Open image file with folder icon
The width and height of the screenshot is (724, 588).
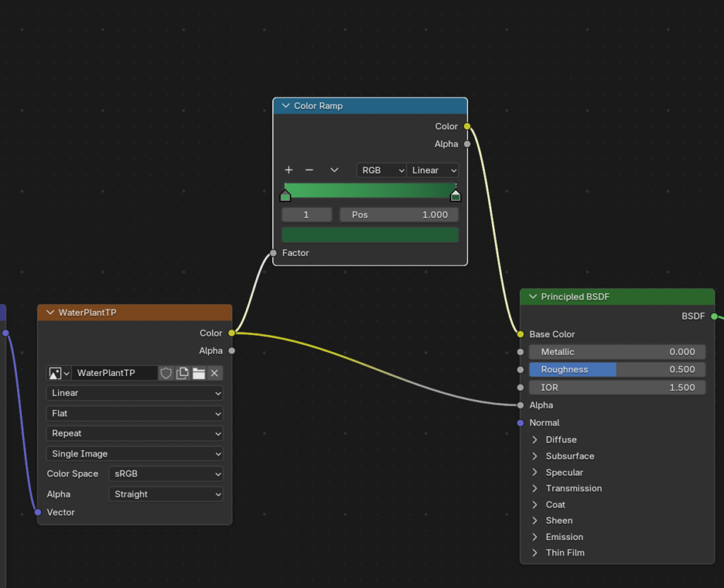tap(199, 373)
